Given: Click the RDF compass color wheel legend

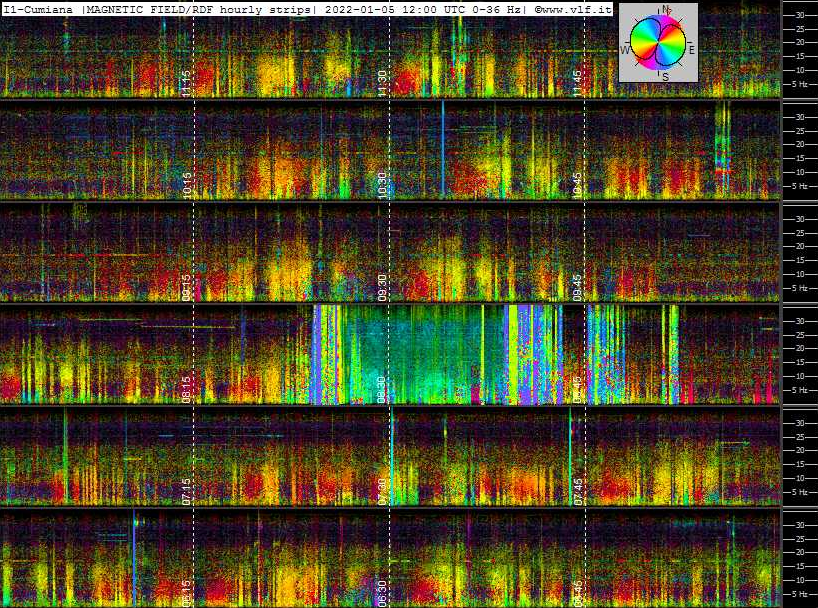Looking at the screenshot, I should 658,42.
